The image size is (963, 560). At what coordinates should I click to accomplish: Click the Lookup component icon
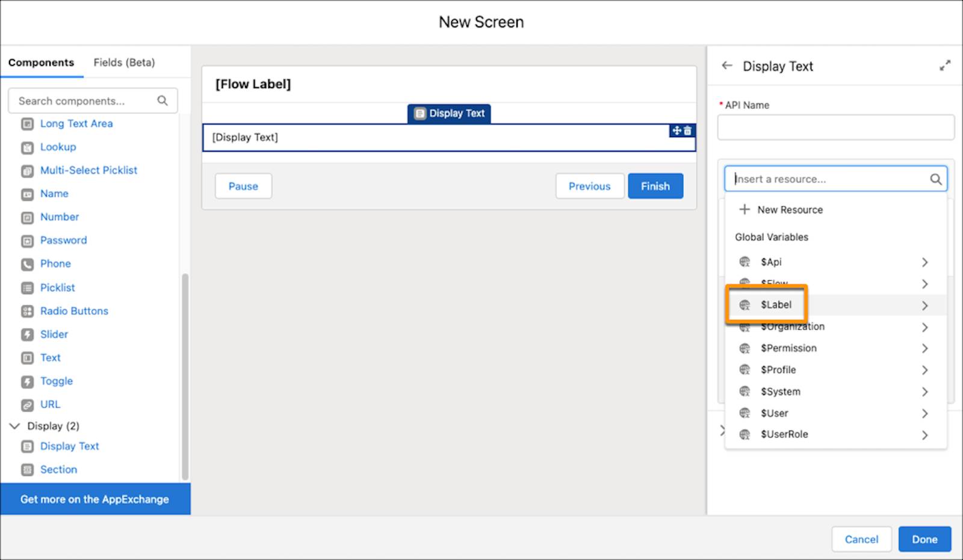pos(28,147)
